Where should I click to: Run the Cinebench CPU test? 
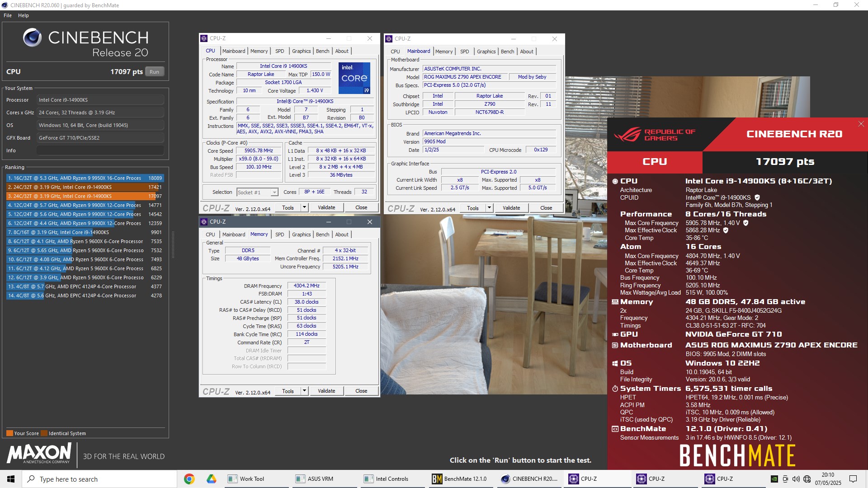click(155, 72)
